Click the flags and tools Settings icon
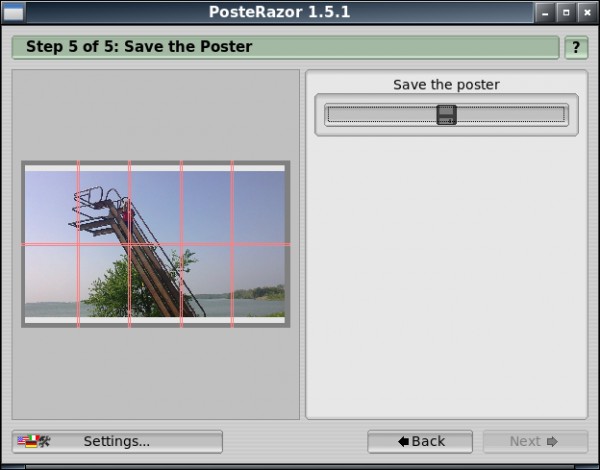 [x=34, y=441]
